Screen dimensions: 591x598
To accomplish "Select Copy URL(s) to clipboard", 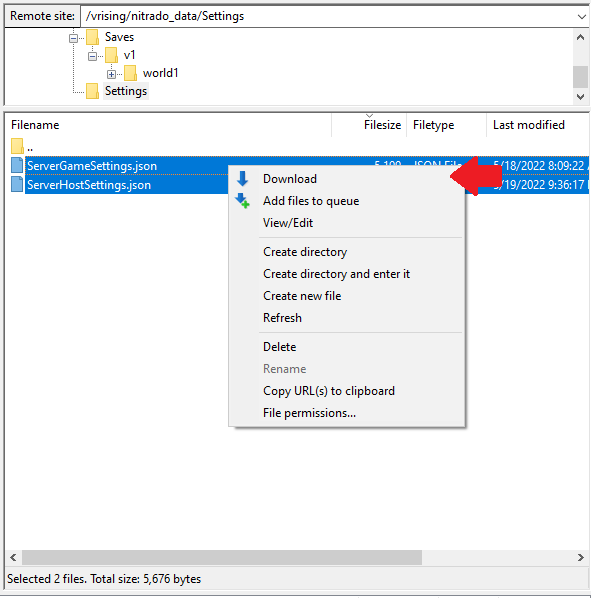I will pos(346,391).
